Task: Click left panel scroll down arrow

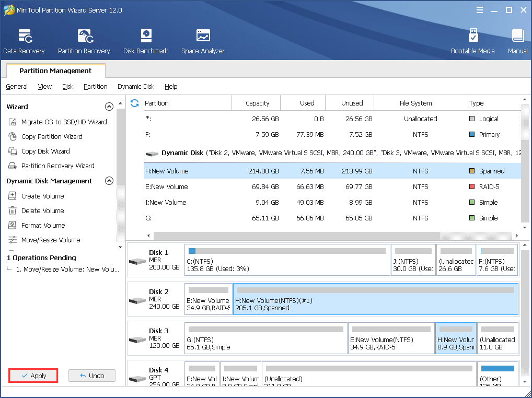Action: point(120,247)
